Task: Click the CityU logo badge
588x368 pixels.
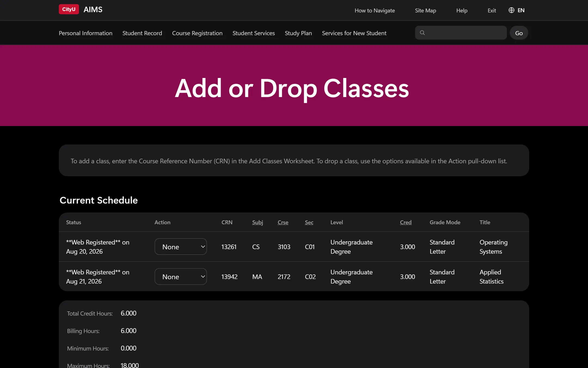Action: 69,9
